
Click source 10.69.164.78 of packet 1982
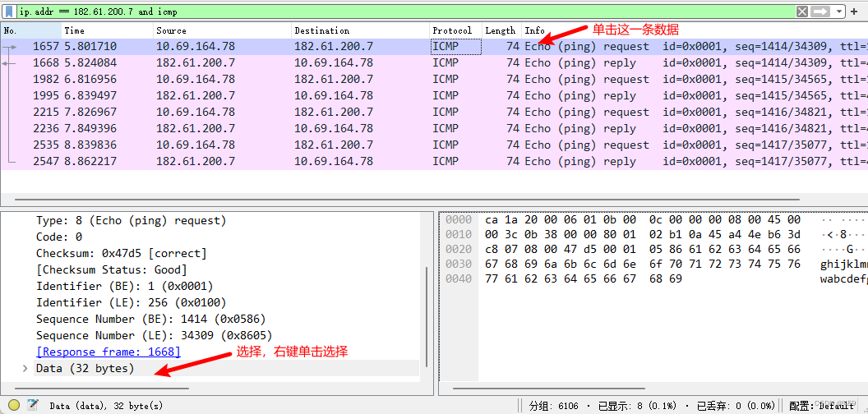pos(196,79)
